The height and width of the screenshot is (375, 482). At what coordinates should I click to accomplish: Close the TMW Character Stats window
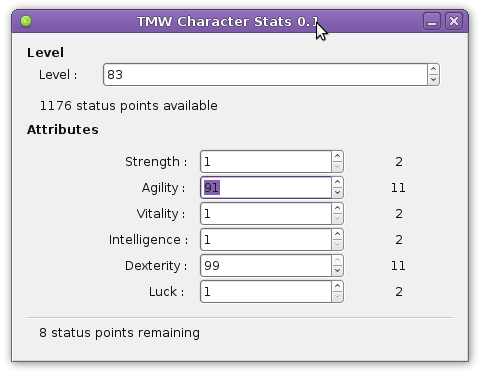click(x=454, y=21)
